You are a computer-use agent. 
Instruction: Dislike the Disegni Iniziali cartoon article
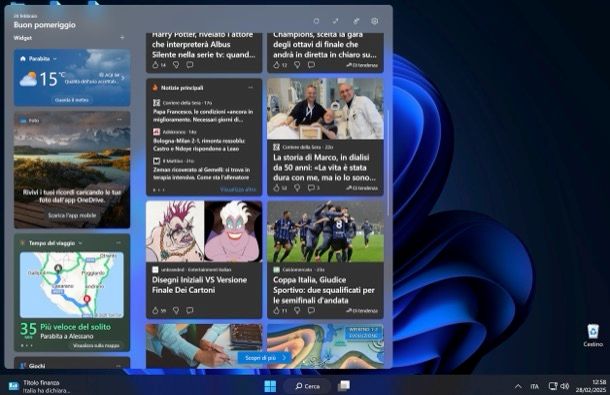click(176, 311)
